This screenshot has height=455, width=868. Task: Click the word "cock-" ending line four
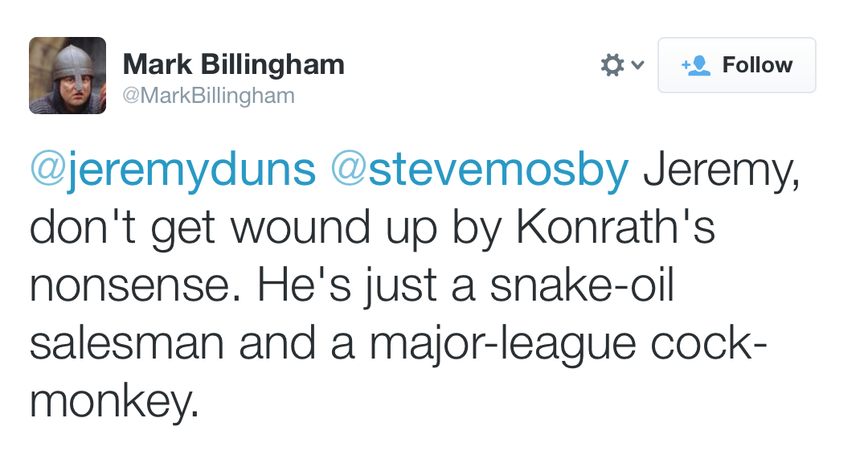click(x=707, y=344)
